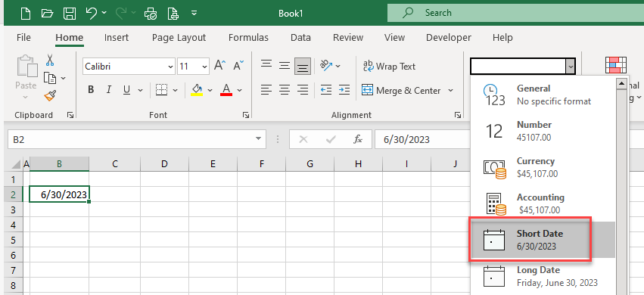
Task: Open the Calibri font name dropdown
Action: point(171,67)
